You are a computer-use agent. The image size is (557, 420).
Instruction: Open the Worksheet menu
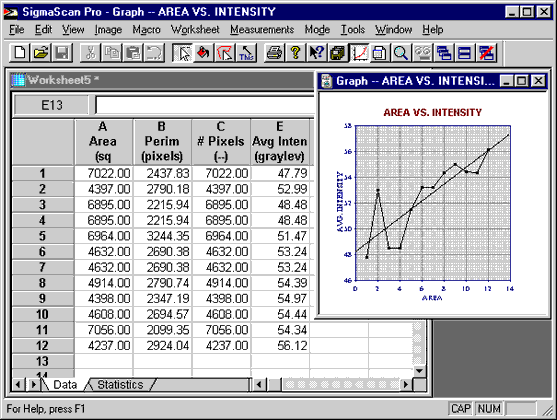tap(195, 29)
